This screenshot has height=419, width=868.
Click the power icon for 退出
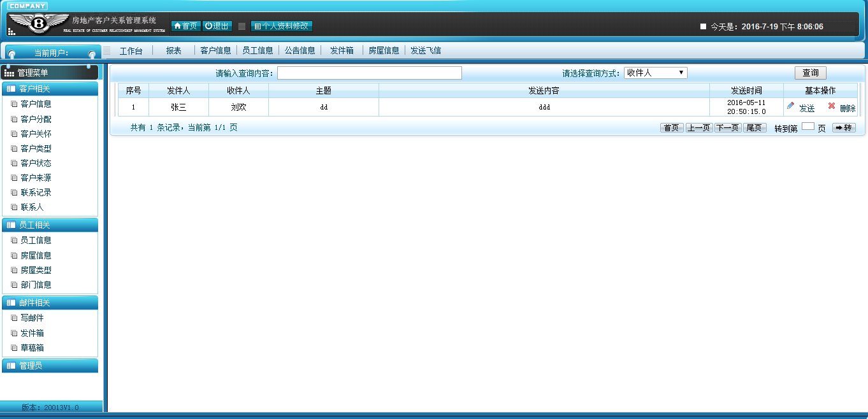click(208, 26)
